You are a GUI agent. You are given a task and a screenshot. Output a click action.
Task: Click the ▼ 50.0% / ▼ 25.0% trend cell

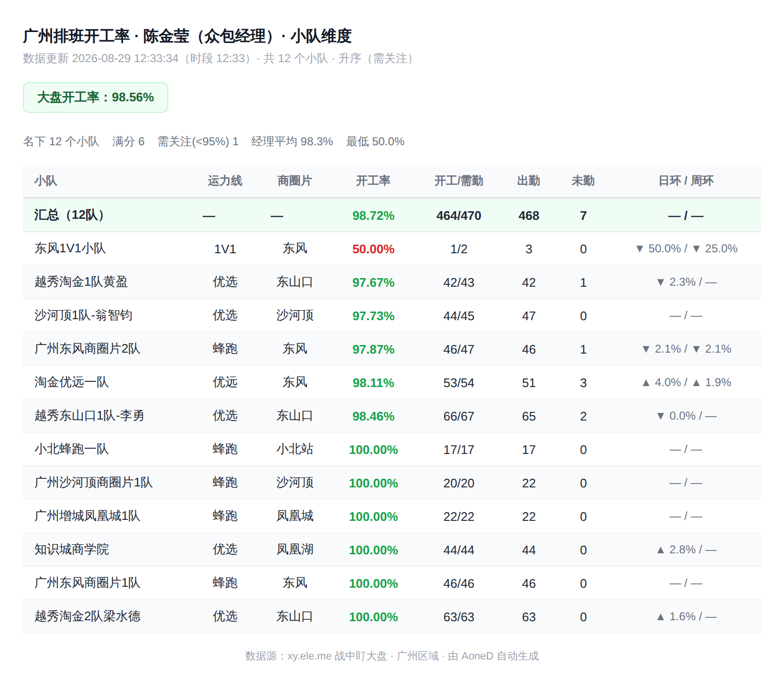(x=686, y=248)
